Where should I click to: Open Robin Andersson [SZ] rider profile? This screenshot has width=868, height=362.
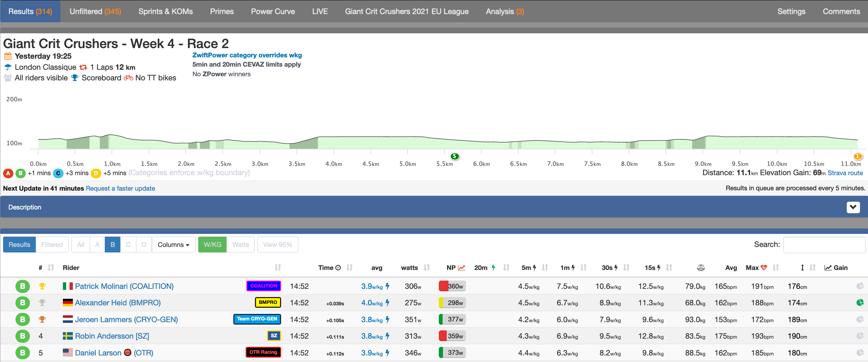point(112,336)
